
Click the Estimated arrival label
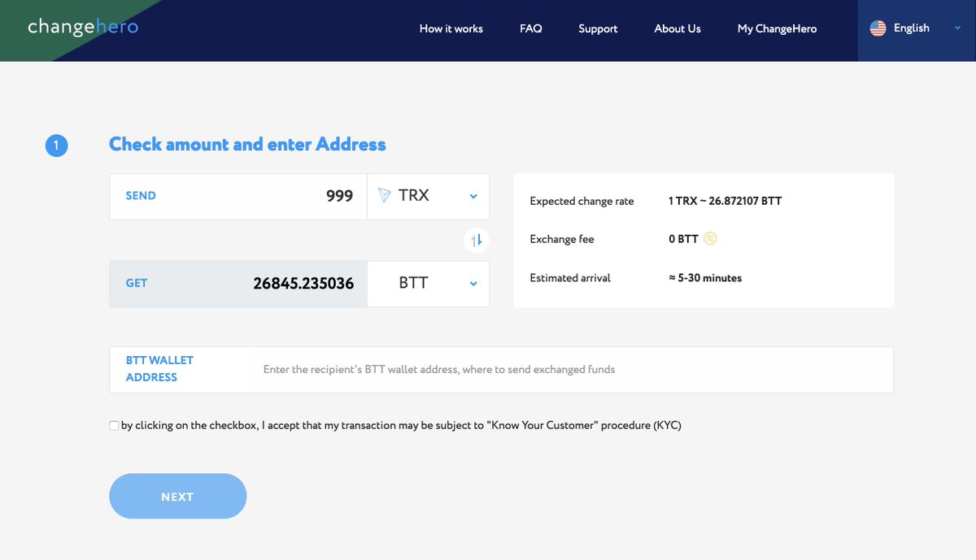pyautogui.click(x=570, y=278)
